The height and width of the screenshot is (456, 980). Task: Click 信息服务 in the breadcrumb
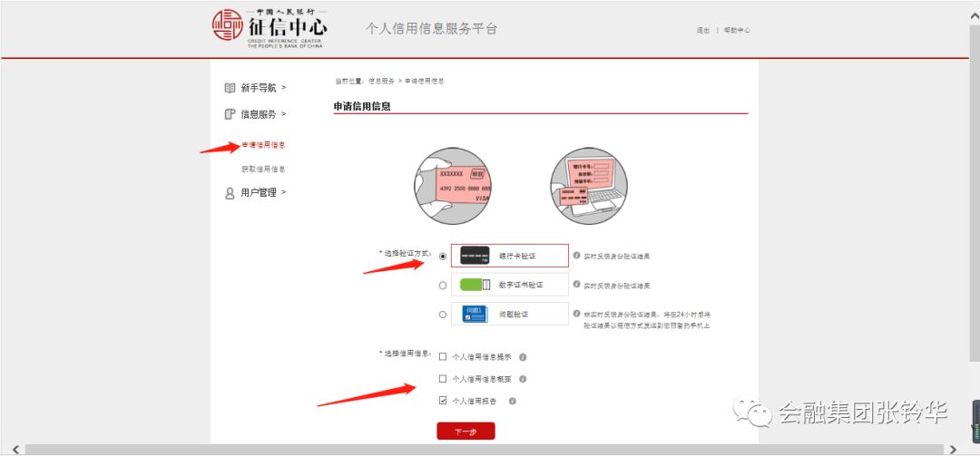[381, 82]
